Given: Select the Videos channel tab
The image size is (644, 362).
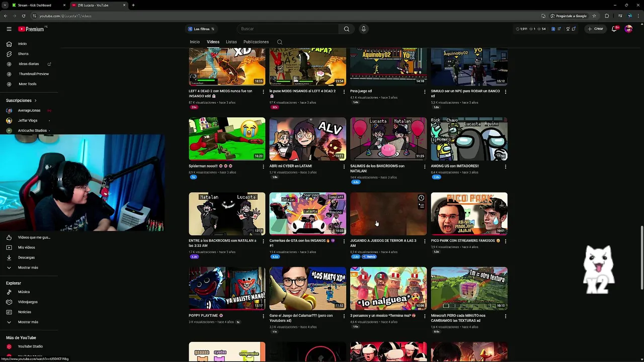Looking at the screenshot, I should (x=213, y=42).
